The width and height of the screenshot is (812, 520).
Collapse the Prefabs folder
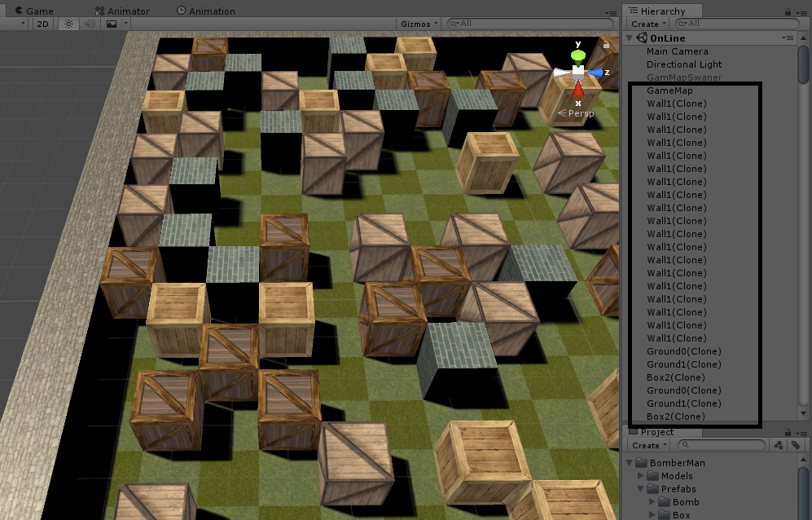(x=641, y=488)
